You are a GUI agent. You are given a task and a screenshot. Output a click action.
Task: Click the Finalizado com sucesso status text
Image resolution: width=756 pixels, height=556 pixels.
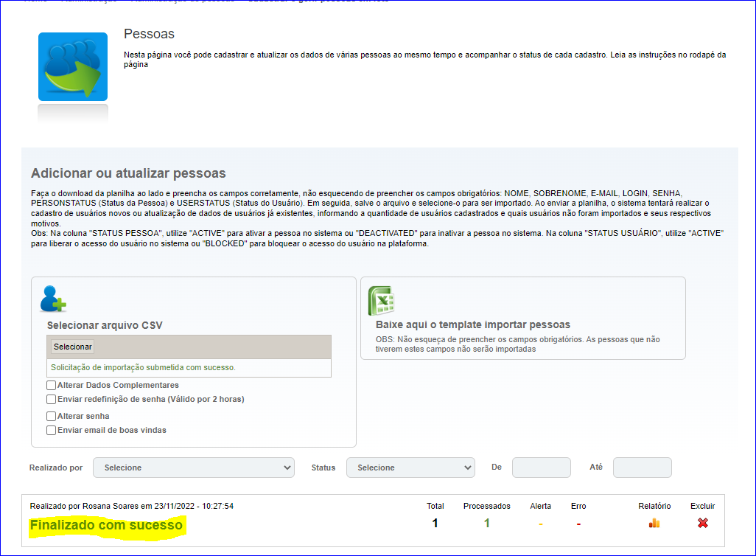pos(106,525)
